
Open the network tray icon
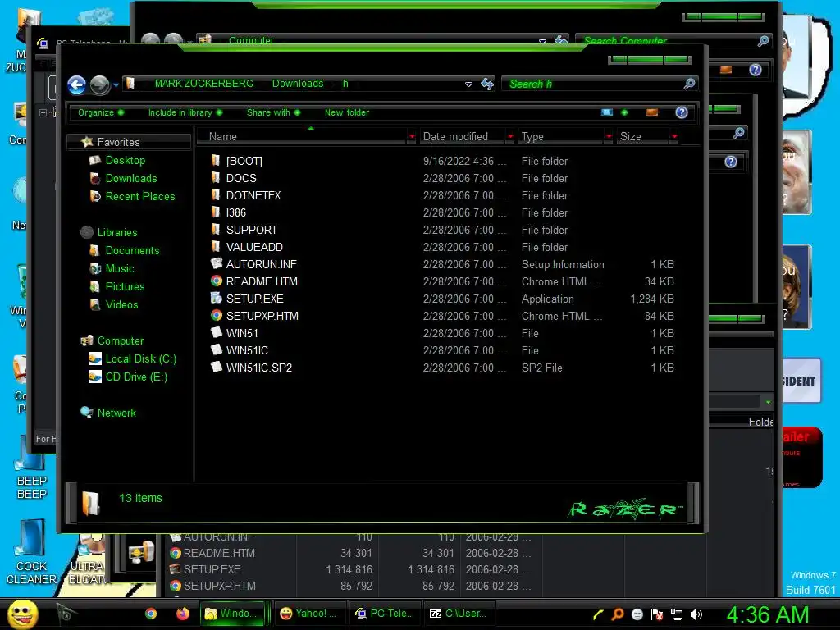[x=677, y=614]
